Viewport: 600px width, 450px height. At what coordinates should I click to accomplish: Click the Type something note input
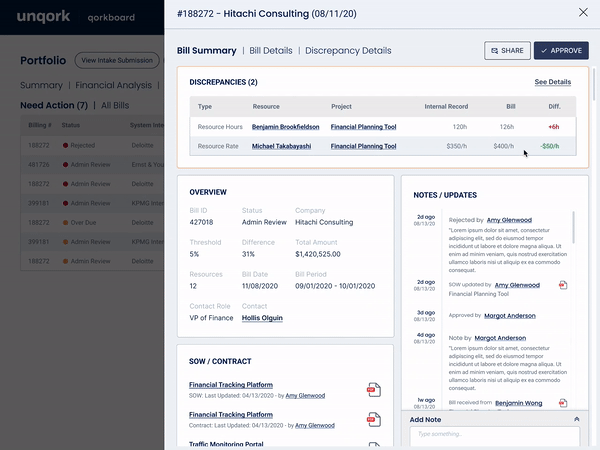[x=495, y=436]
